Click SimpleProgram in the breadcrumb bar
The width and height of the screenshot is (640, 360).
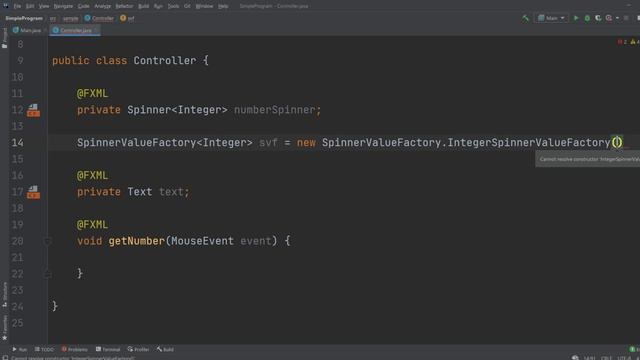pos(24,18)
